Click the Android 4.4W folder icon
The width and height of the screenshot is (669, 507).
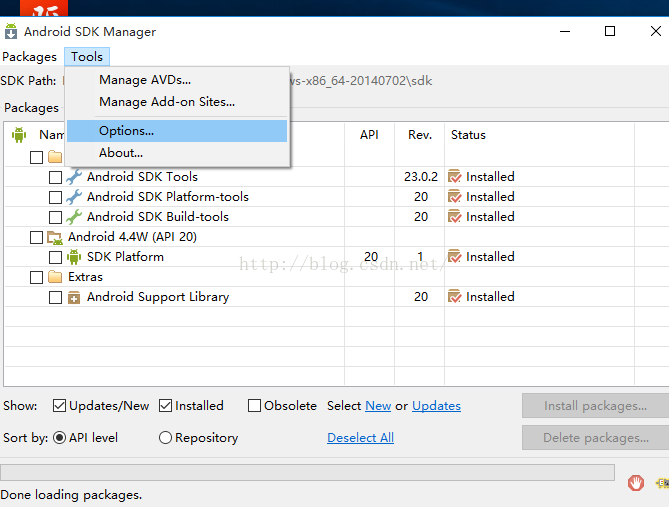55,237
